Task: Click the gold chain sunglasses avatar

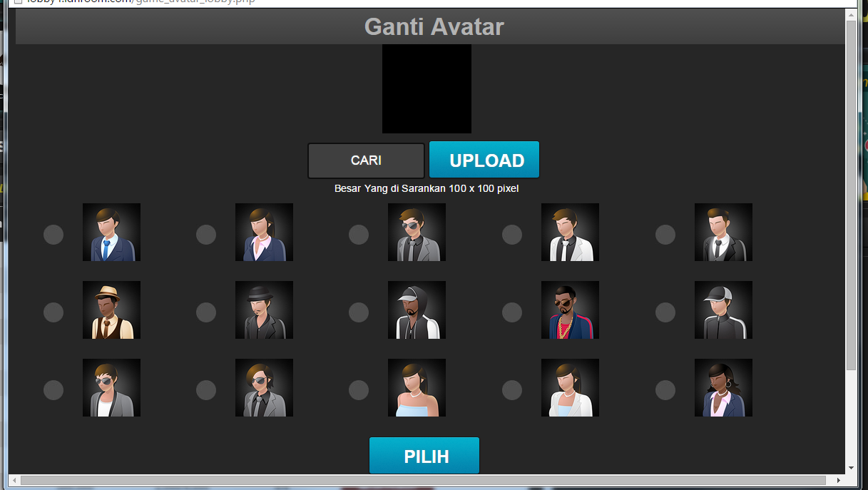Action: click(x=570, y=310)
